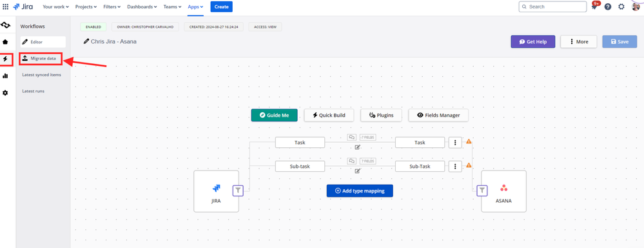644x248 pixels.
Task: Open comments icon on Task mapping
Action: 351,138
